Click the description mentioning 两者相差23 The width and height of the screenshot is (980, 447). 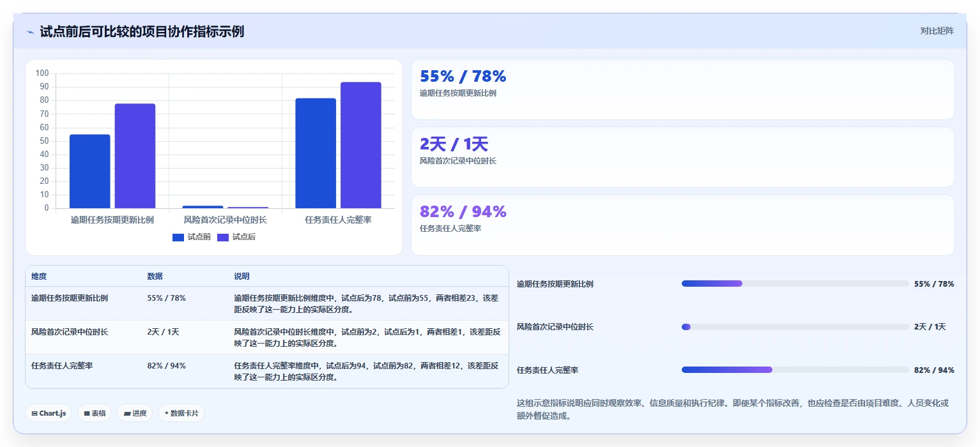366,303
